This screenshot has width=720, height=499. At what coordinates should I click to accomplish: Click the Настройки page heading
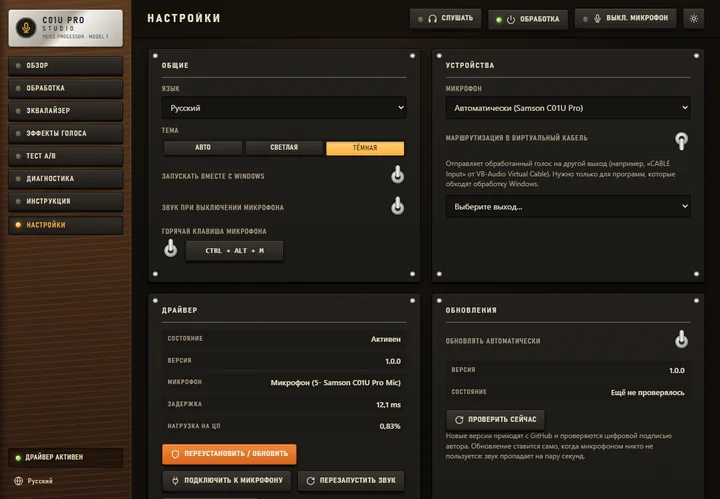(184, 18)
